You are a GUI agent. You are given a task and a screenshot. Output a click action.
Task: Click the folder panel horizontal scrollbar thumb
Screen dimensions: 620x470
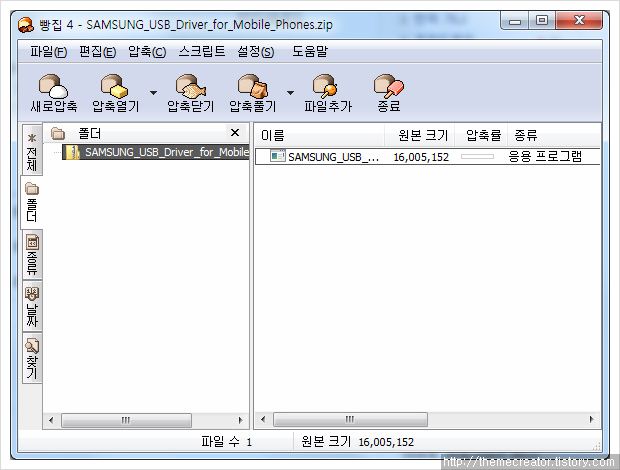127,420
